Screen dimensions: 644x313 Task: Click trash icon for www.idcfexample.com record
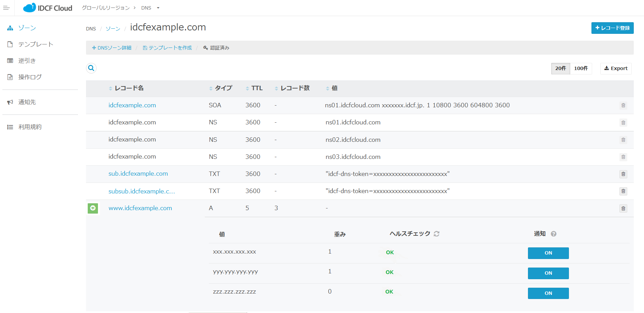tap(623, 208)
